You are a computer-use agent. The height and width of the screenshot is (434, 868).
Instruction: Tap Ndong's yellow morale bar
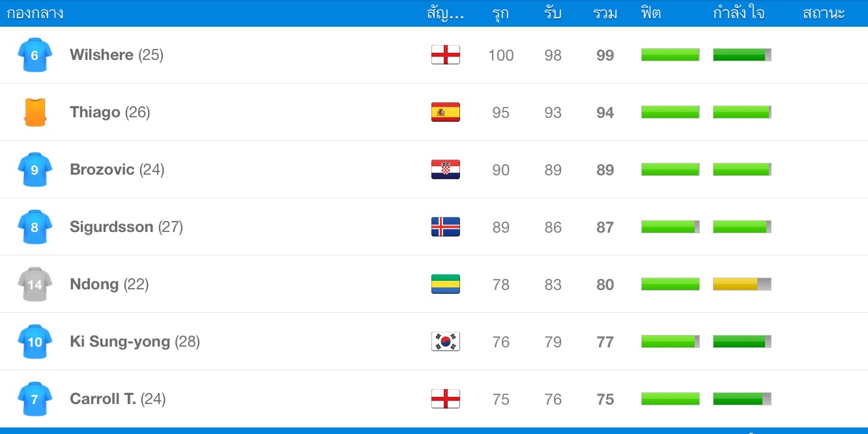click(x=742, y=284)
